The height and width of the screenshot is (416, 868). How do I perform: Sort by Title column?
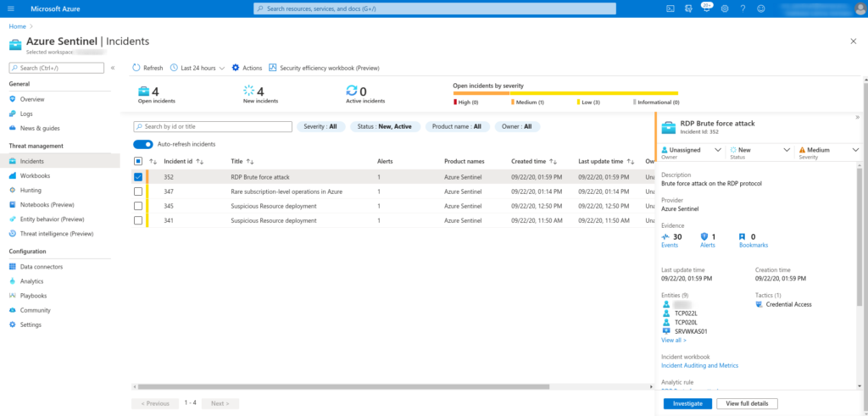click(x=242, y=162)
